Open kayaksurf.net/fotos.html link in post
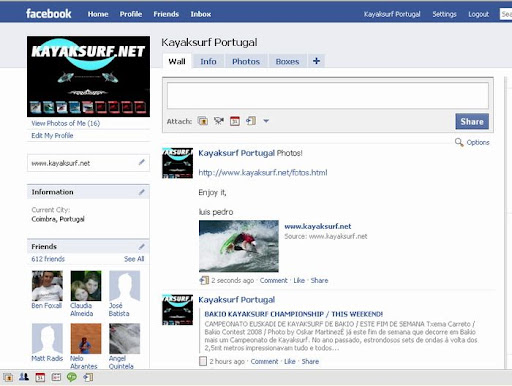Viewport: 512px width, 386px height. [263, 173]
